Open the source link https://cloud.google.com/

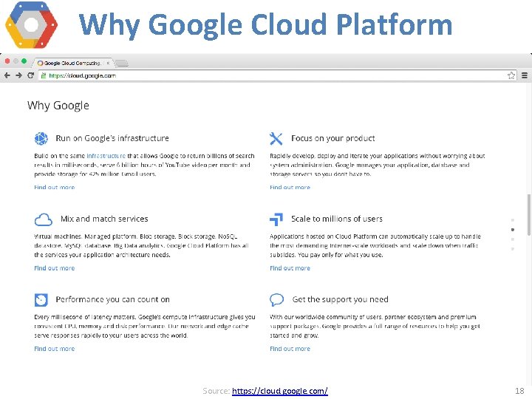280,391
